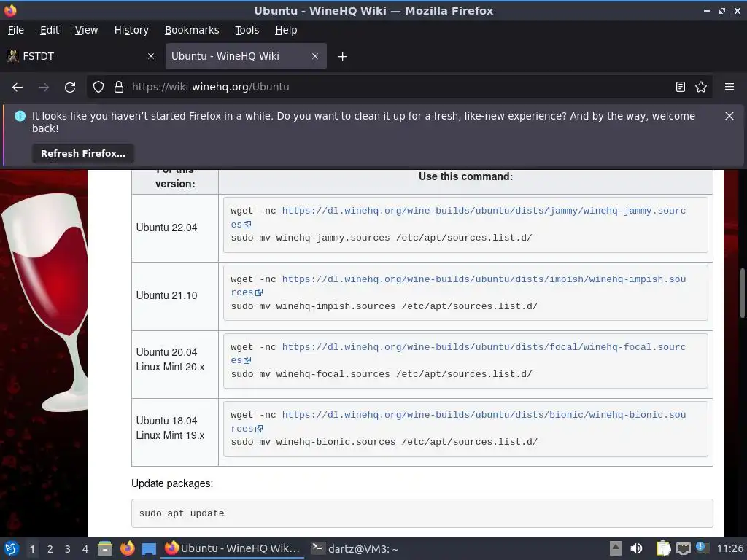Click the FSTDT tab favicon
747x560 pixels.
pos(13,56)
